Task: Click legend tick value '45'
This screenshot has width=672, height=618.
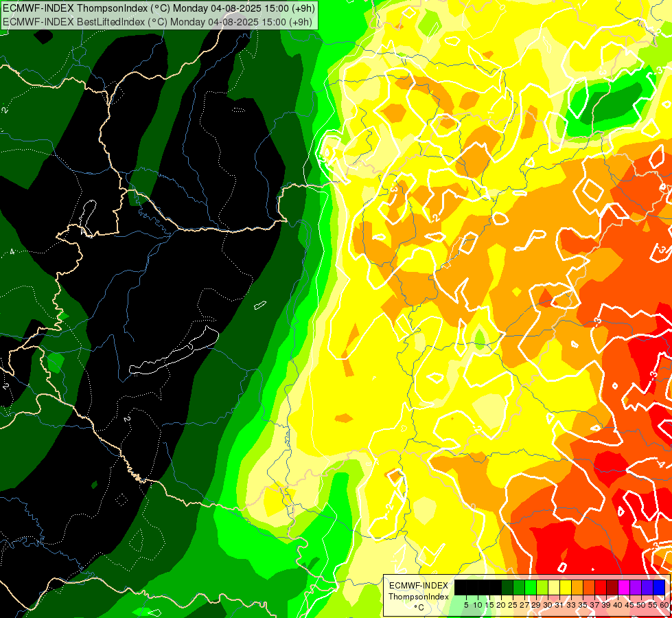Action: tap(630, 605)
